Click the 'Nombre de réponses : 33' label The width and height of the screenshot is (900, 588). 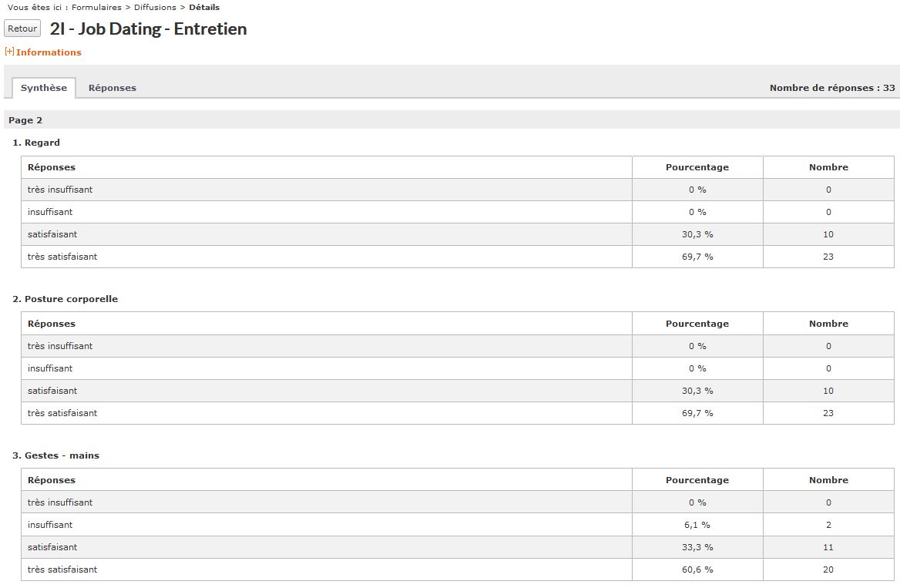[x=832, y=88]
